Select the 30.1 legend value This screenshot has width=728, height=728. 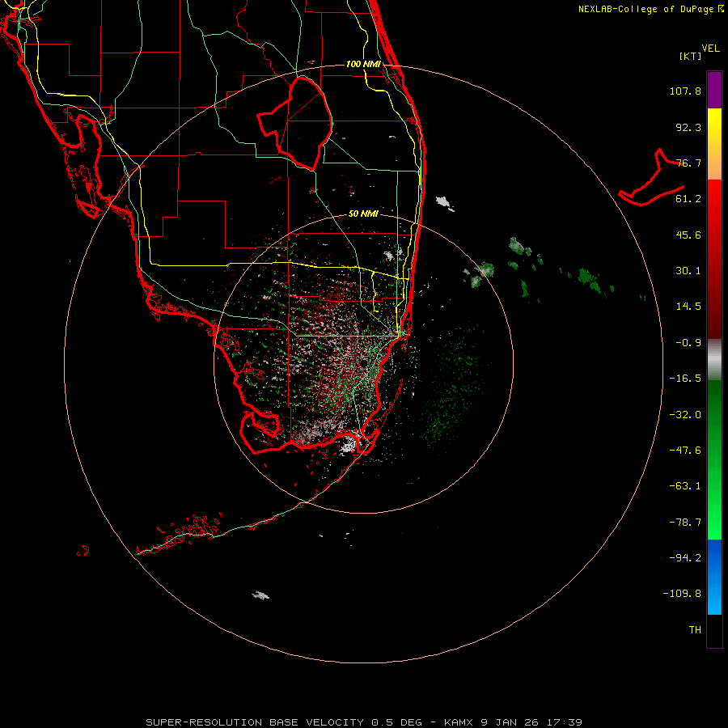click(x=688, y=271)
